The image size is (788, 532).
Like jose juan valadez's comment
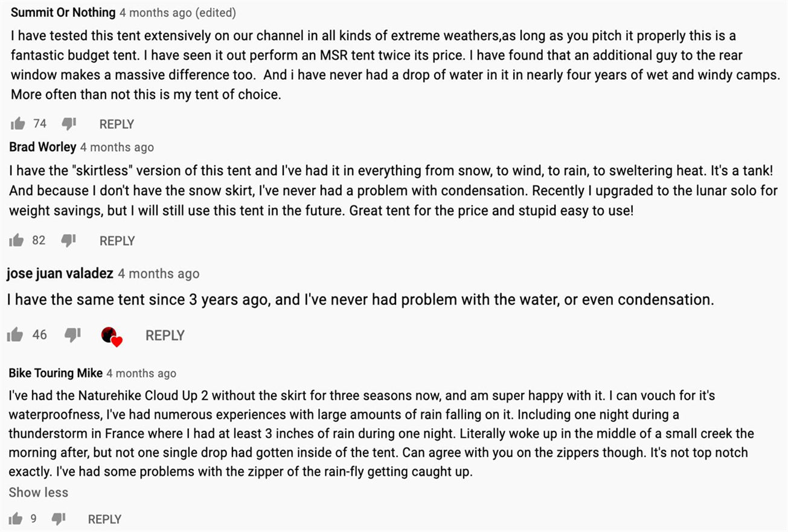click(x=15, y=335)
